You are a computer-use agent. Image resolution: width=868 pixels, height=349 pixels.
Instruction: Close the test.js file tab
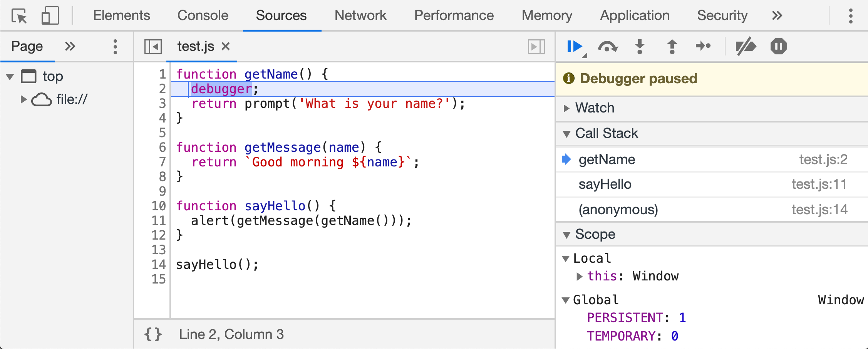226,47
